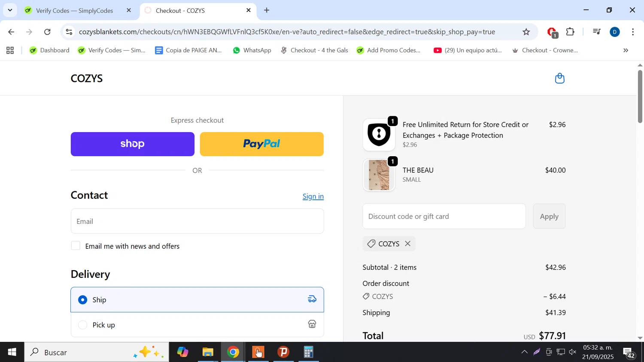View site information icon in address bar

click(x=69, y=32)
